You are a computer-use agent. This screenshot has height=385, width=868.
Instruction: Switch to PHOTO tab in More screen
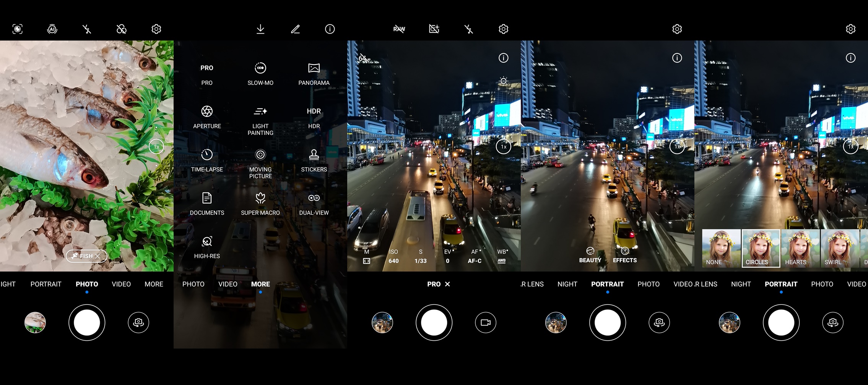click(193, 284)
